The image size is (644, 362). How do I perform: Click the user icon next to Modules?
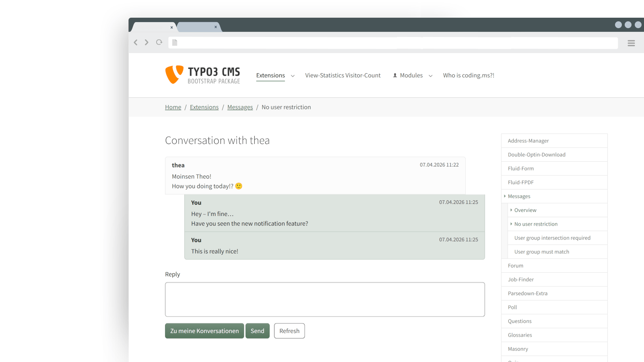point(395,75)
